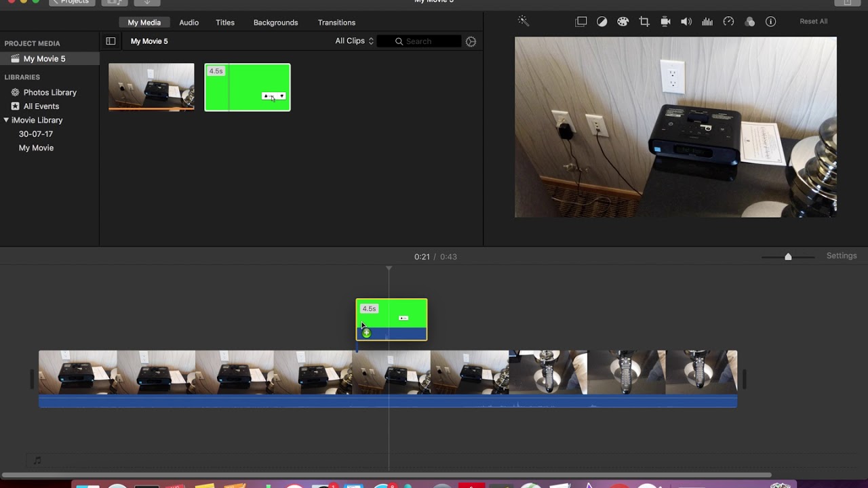
Task: Click the horizontal timeline scrollbar
Action: tap(385, 475)
